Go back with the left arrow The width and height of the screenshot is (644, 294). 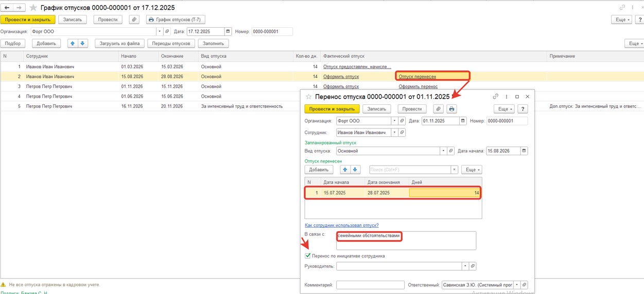[x=7, y=8]
